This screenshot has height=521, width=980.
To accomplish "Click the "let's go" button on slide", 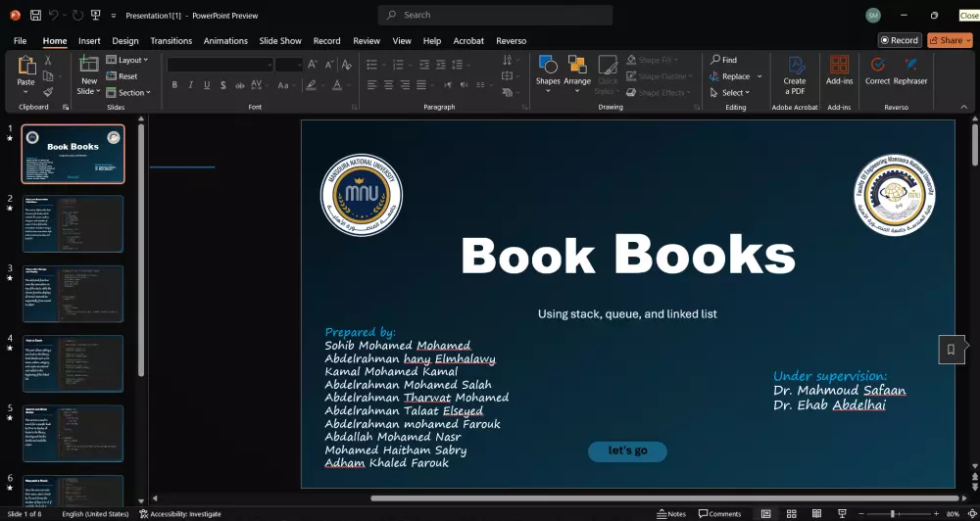I will 627,450.
